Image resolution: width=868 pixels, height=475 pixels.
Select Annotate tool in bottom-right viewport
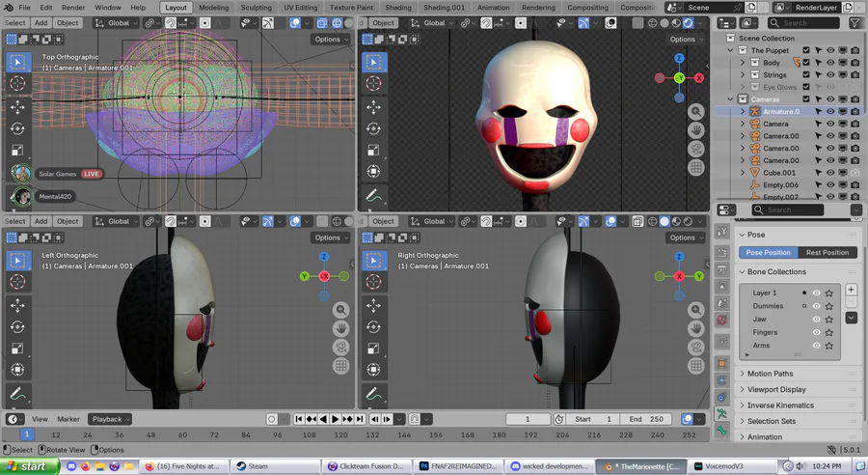(372, 394)
